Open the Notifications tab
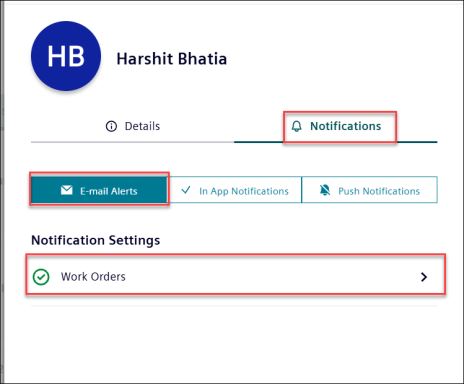Screen dimensions: 464x384 click(x=336, y=126)
